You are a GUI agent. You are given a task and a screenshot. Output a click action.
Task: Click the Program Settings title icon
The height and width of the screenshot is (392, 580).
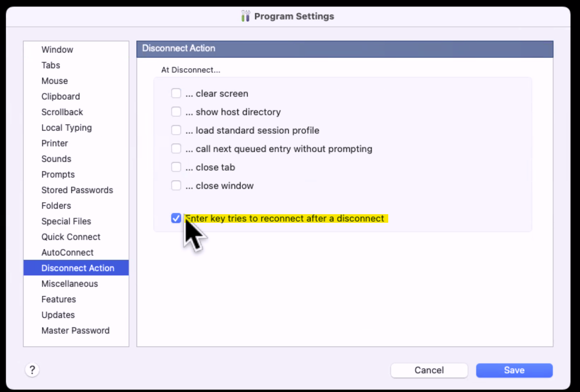(245, 16)
